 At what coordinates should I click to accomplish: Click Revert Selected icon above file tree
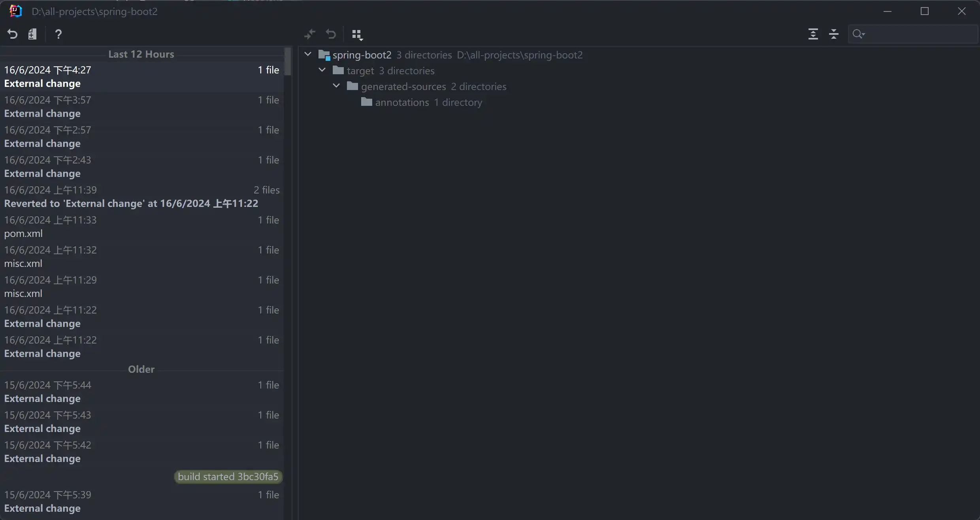click(x=331, y=34)
